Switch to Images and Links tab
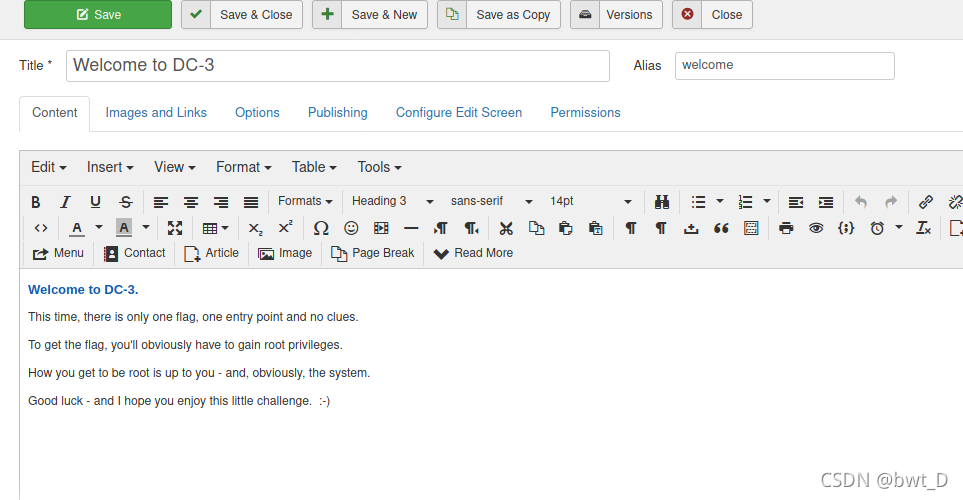This screenshot has height=500, width=963. coord(156,113)
